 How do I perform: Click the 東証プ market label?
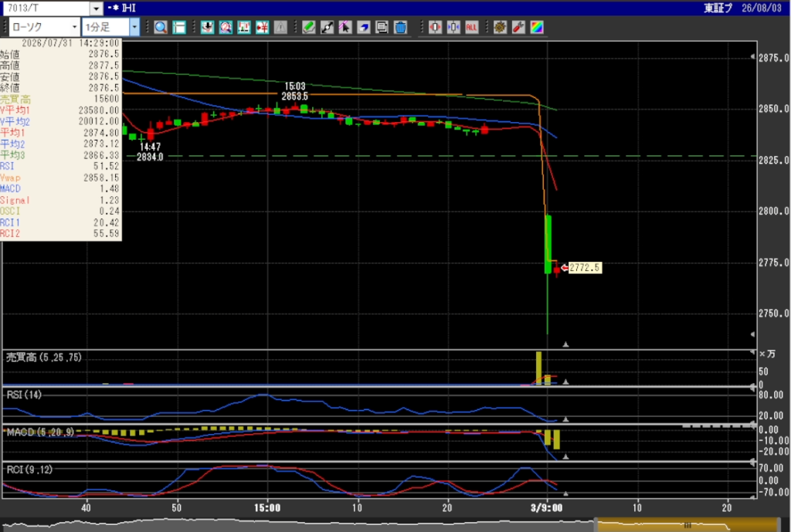[x=718, y=8]
